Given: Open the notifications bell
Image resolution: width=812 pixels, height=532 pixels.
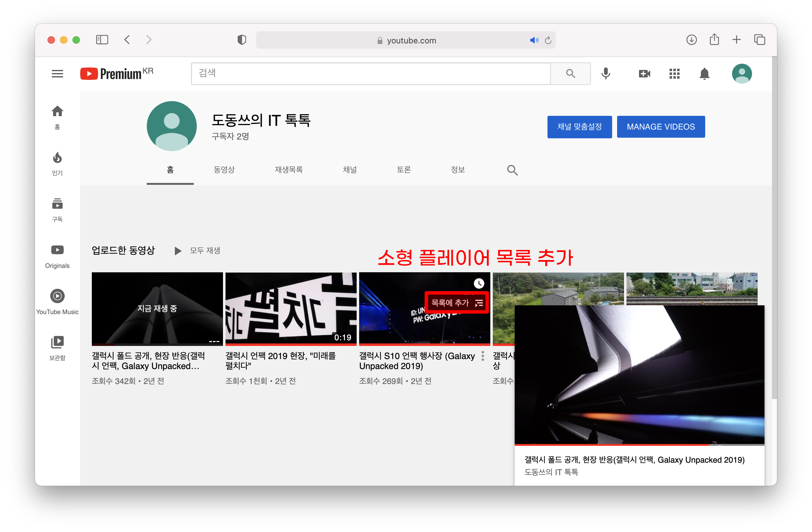Looking at the screenshot, I should (704, 74).
